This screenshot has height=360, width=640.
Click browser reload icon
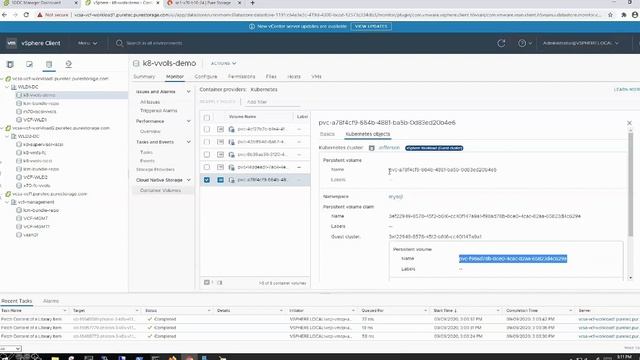pos(26,15)
